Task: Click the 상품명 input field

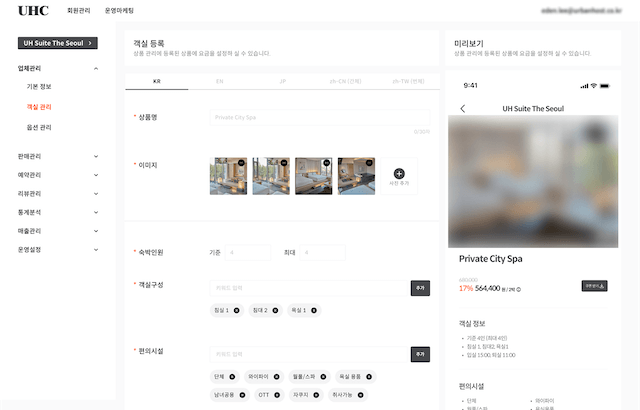Action: click(x=319, y=117)
